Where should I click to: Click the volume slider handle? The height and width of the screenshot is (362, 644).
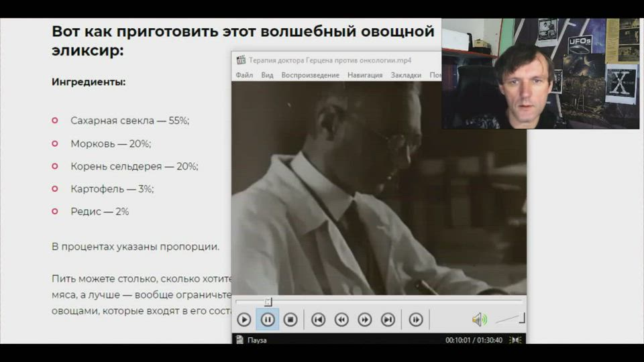(x=521, y=318)
